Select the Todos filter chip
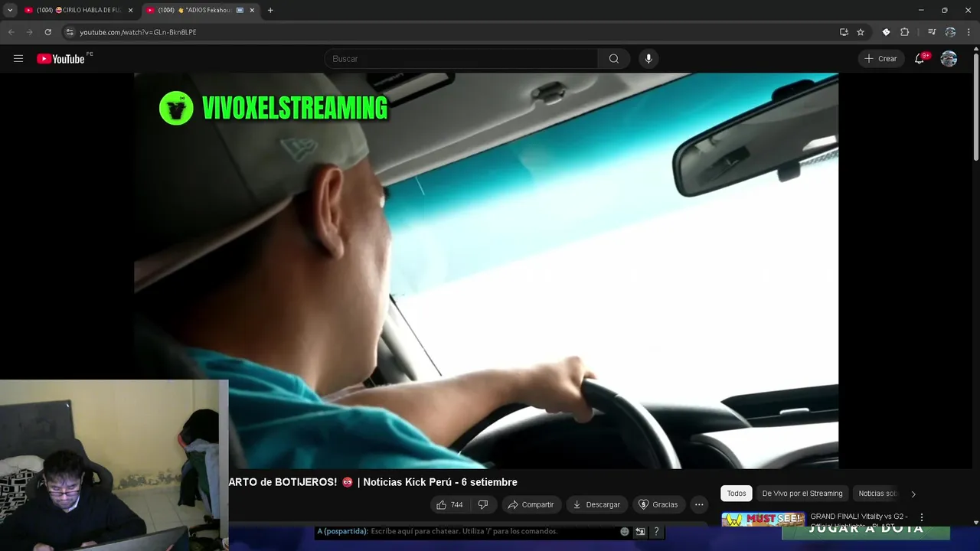Image resolution: width=980 pixels, height=551 pixels. tap(737, 494)
